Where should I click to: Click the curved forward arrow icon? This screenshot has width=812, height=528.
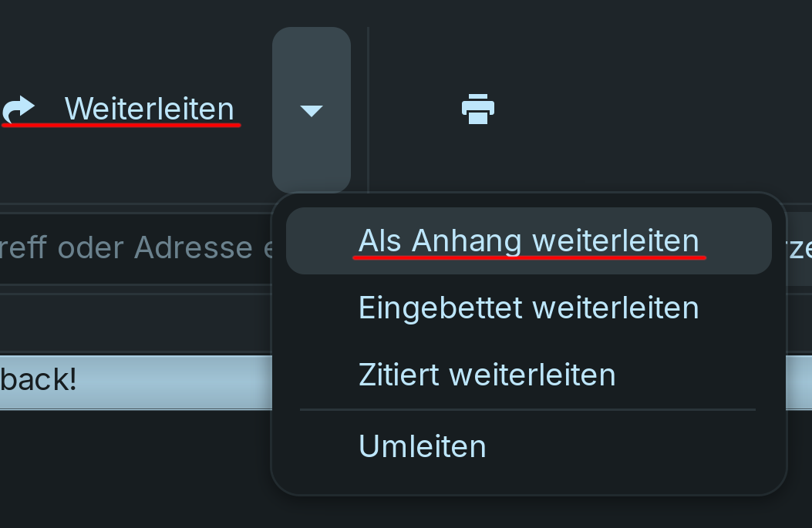19,109
